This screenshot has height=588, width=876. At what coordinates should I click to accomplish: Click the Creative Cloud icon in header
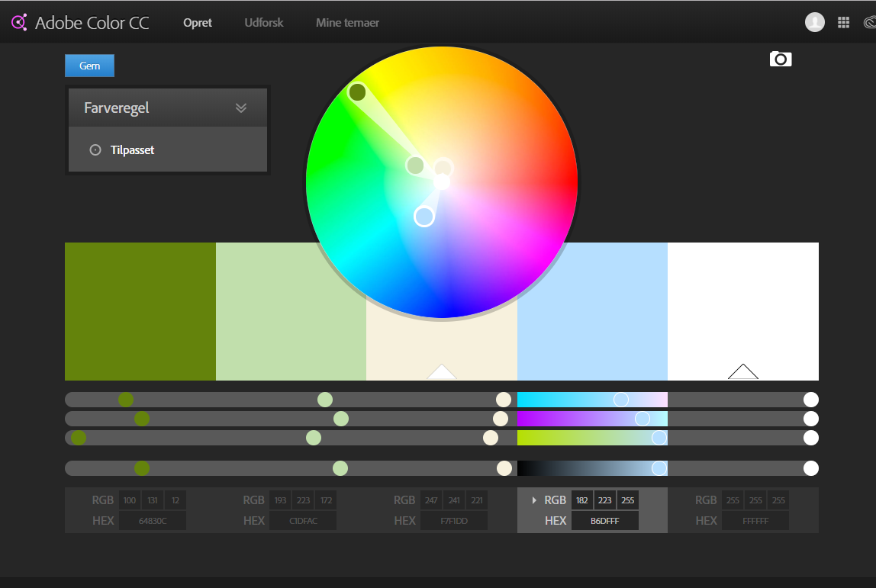[869, 23]
